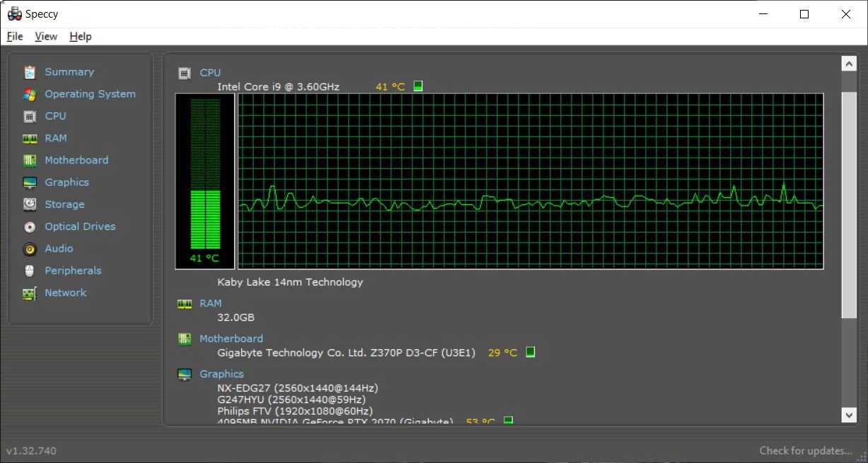
Task: Open the Help menu
Action: 81,36
